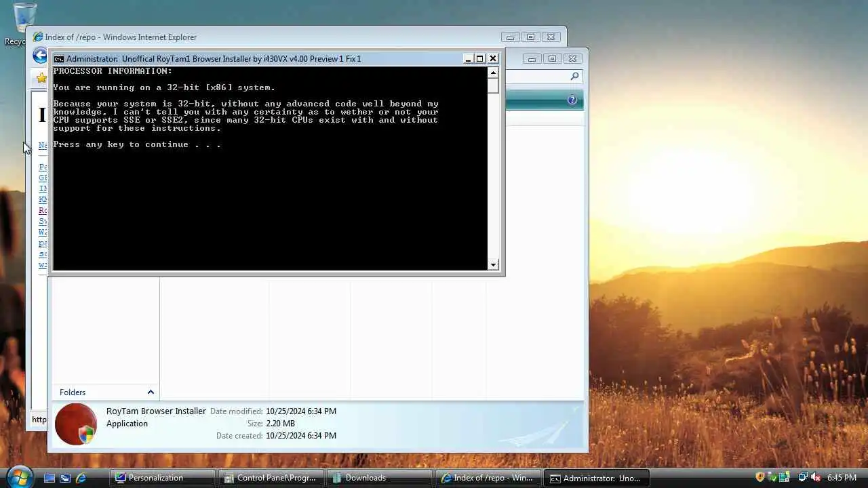Click 'RoyTam Browser Installer' name in details pane
Image resolution: width=868 pixels, height=488 pixels.
pos(156,411)
